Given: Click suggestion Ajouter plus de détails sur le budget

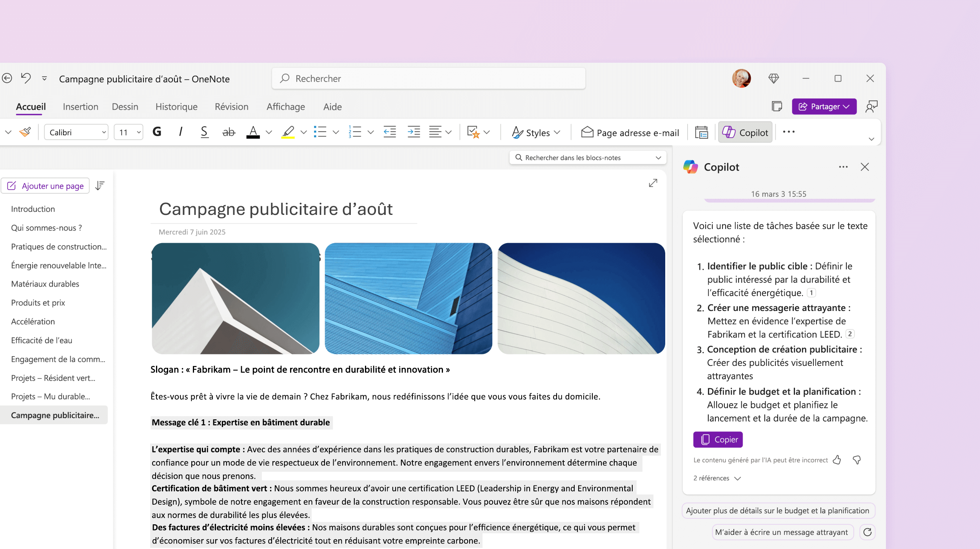Looking at the screenshot, I should click(x=778, y=511).
